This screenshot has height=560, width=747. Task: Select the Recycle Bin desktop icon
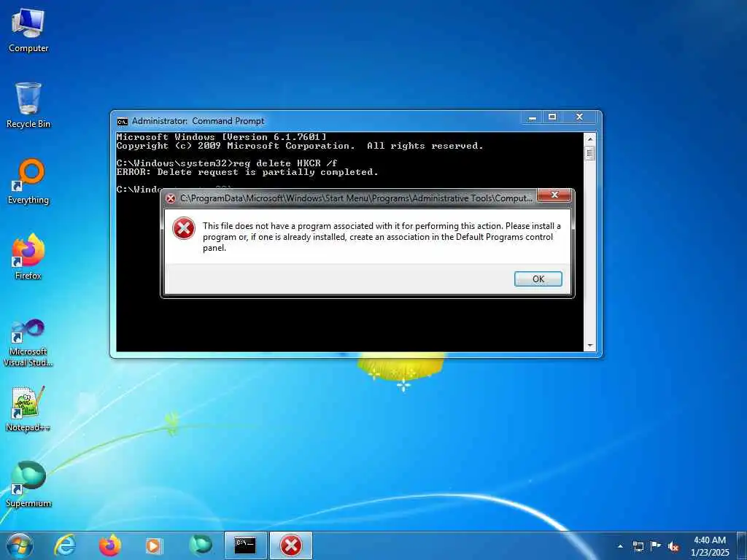point(28,105)
